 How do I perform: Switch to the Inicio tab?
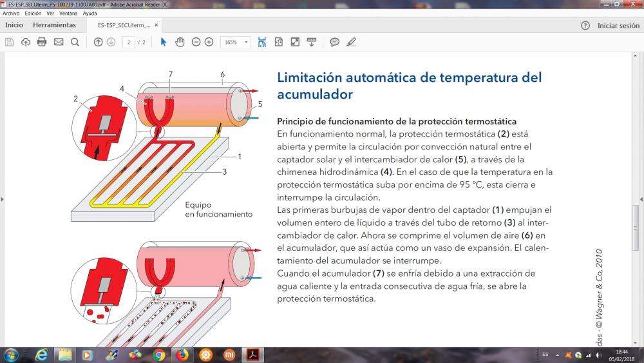click(x=14, y=25)
